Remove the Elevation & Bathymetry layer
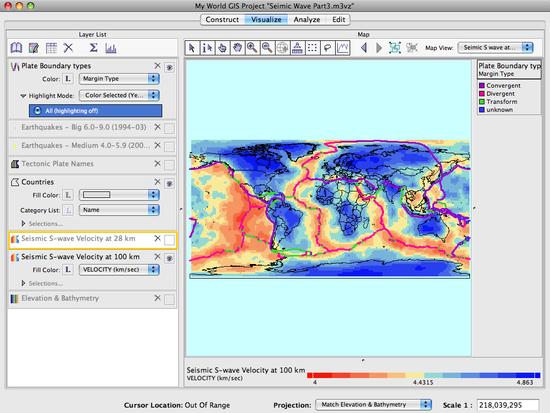The width and height of the screenshot is (550, 413). (157, 298)
